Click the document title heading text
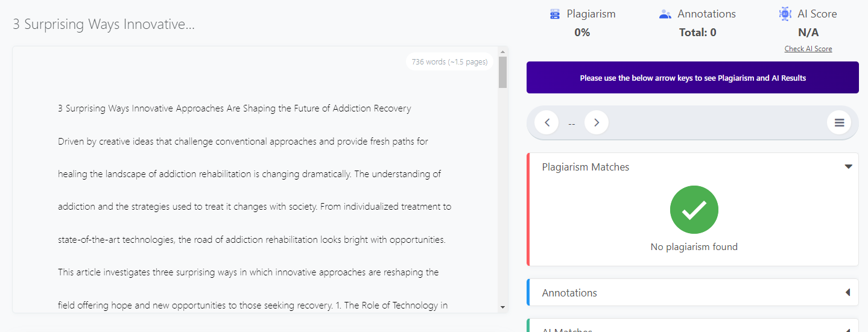The width and height of the screenshot is (868, 332). tap(104, 25)
